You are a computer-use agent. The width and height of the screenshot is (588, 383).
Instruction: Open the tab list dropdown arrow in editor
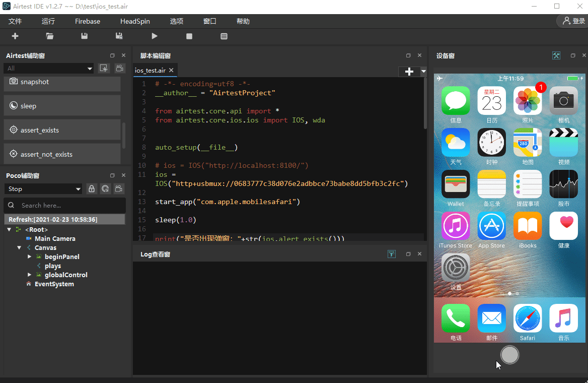click(x=423, y=72)
